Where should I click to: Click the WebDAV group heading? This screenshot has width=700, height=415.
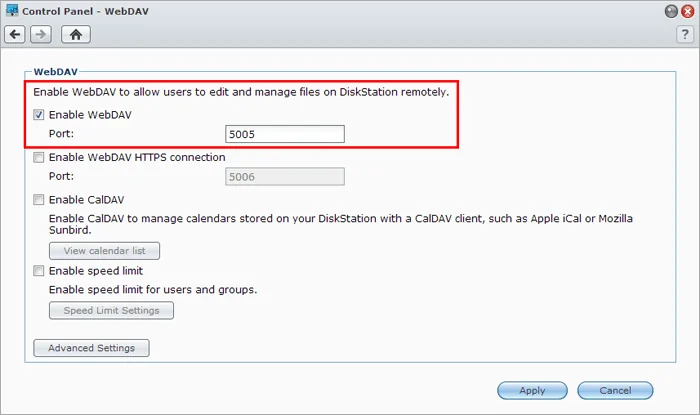pyautogui.click(x=55, y=72)
